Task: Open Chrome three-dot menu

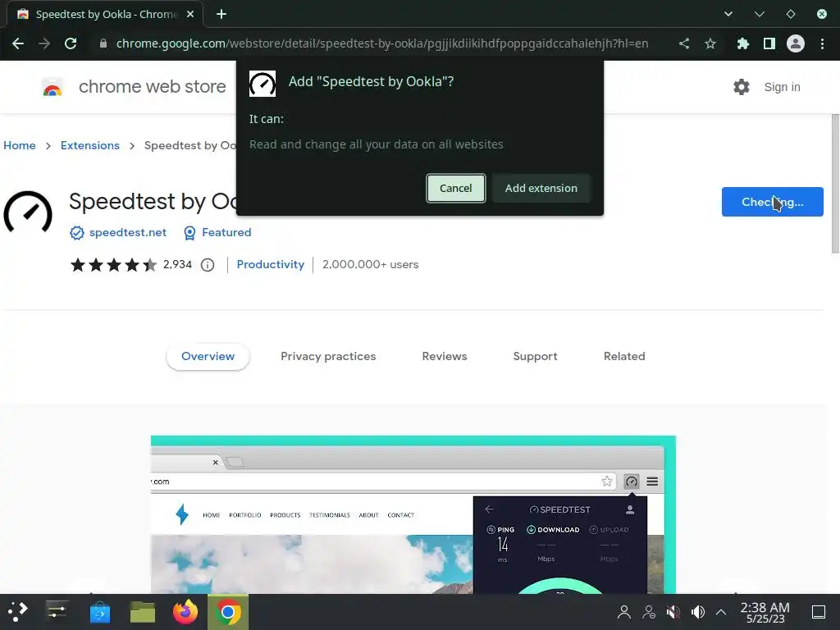Action: (822, 43)
